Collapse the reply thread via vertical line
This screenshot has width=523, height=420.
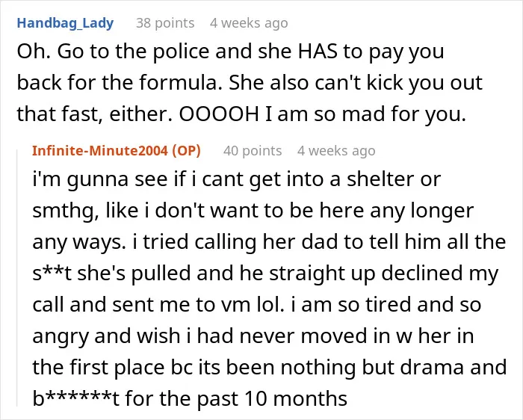pyautogui.click(x=17, y=278)
